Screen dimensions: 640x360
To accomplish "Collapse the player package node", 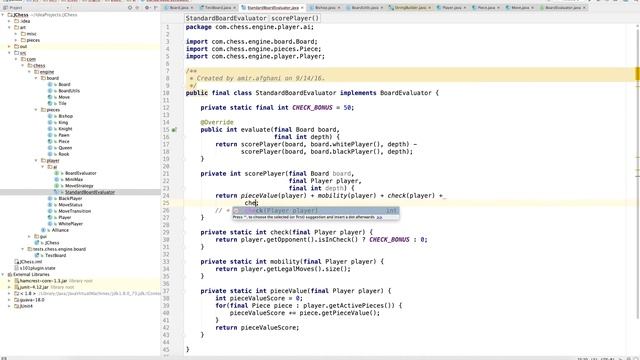I will (36, 160).
